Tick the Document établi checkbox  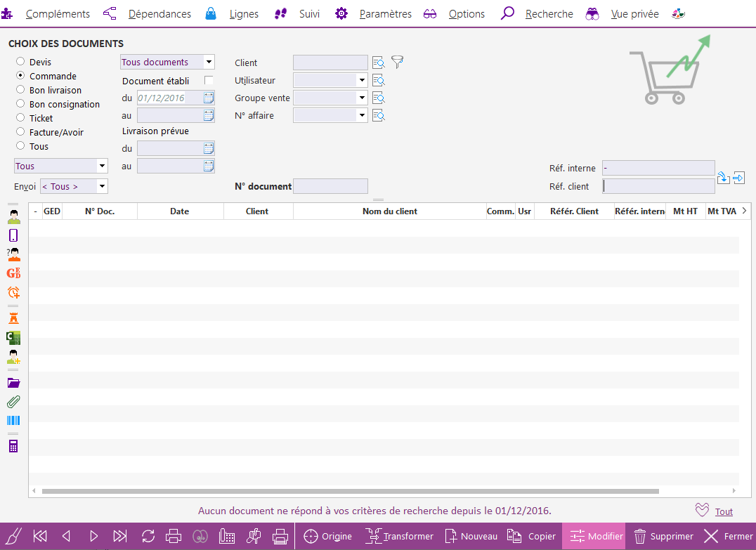coord(209,80)
